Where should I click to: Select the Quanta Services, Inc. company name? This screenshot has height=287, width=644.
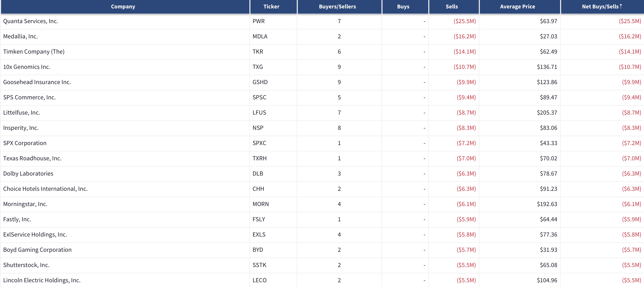point(31,21)
